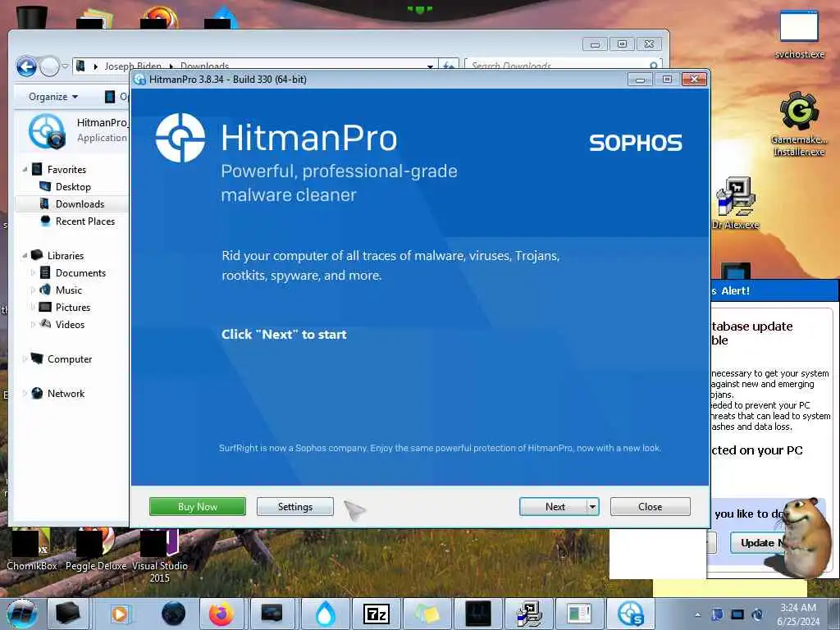Image resolution: width=840 pixels, height=630 pixels.
Task: Click the Favorites heading in sidebar
Action: coord(66,170)
